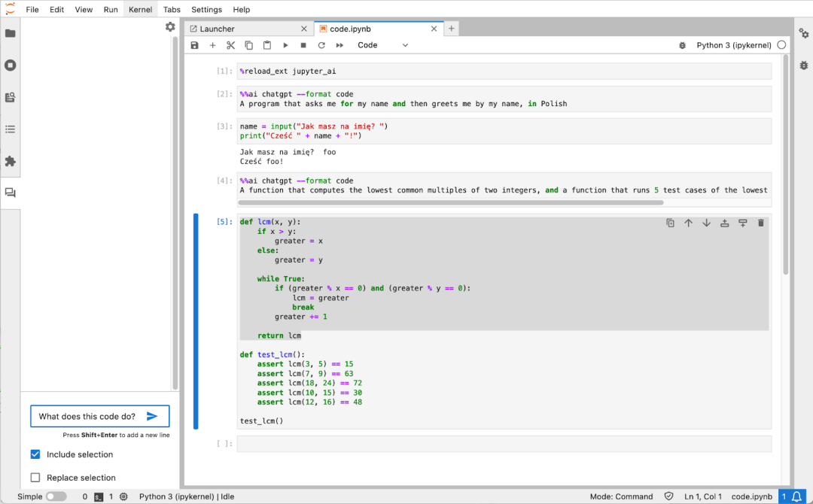
Task: Uncheck the Include selection checkbox
Action: [35, 454]
